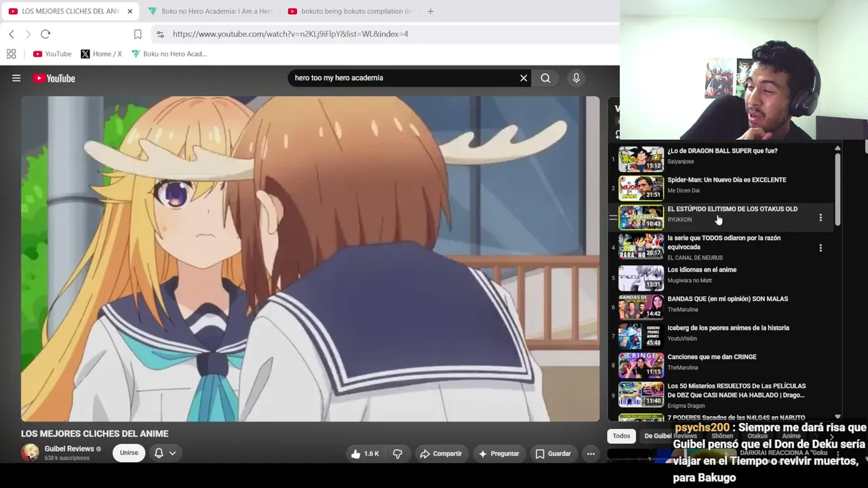The height and width of the screenshot is (488, 868).
Task: Open the apps grid in bookmarks bar
Action: tap(11, 54)
